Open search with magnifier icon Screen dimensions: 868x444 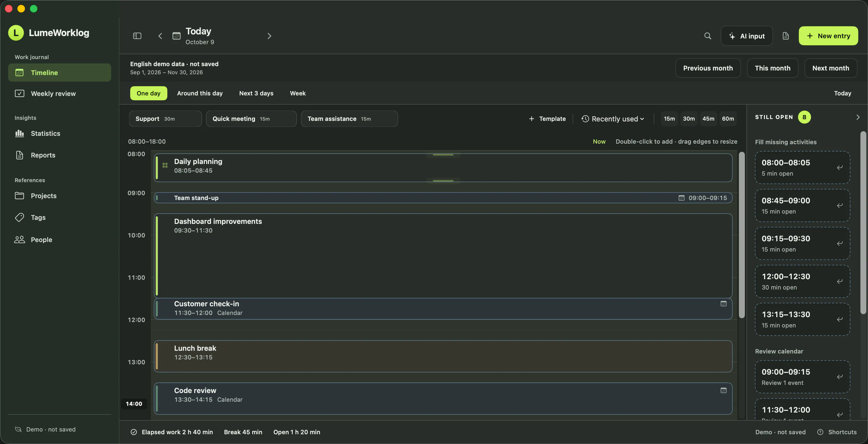(708, 36)
